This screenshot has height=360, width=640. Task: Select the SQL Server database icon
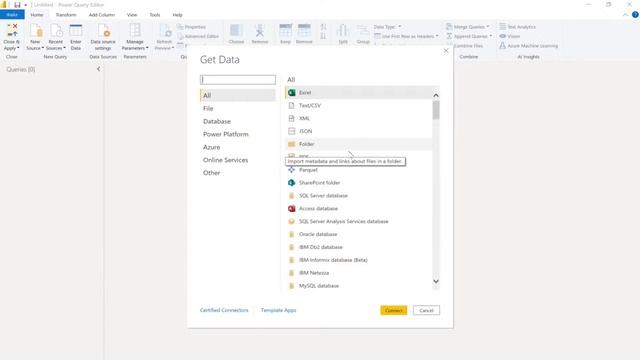291,196
